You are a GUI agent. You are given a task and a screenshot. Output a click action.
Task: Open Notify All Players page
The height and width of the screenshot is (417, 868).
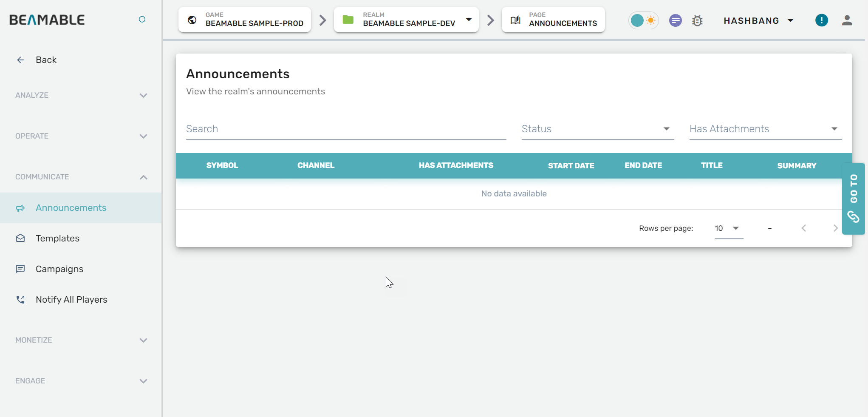tap(71, 300)
